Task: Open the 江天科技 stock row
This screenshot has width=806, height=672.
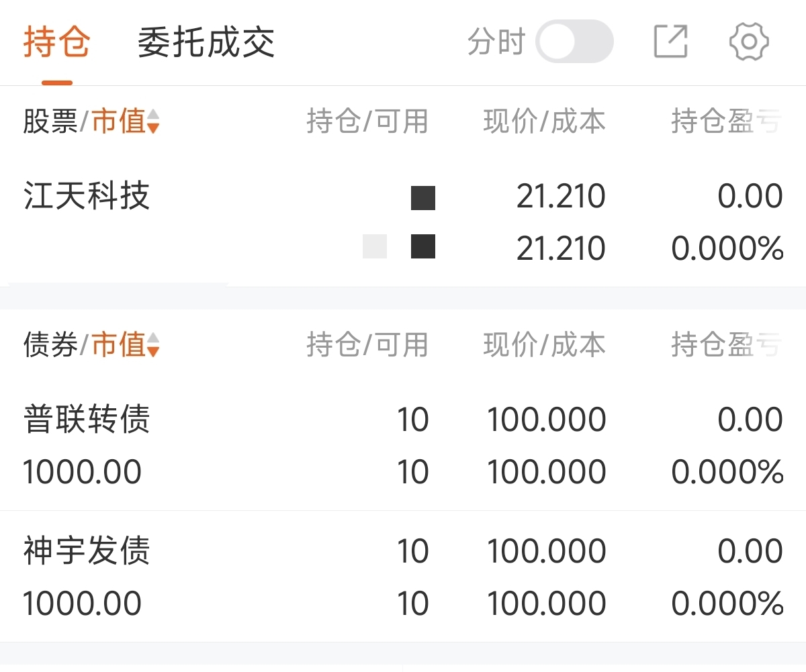Action: pos(87,197)
